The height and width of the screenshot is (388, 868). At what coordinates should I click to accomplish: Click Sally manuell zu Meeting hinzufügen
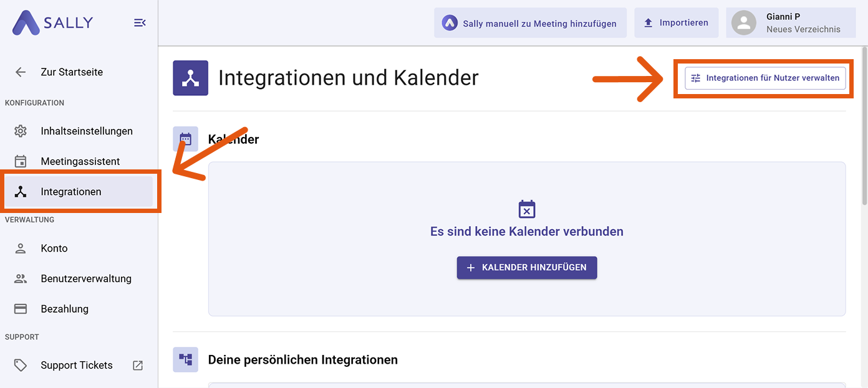click(530, 23)
